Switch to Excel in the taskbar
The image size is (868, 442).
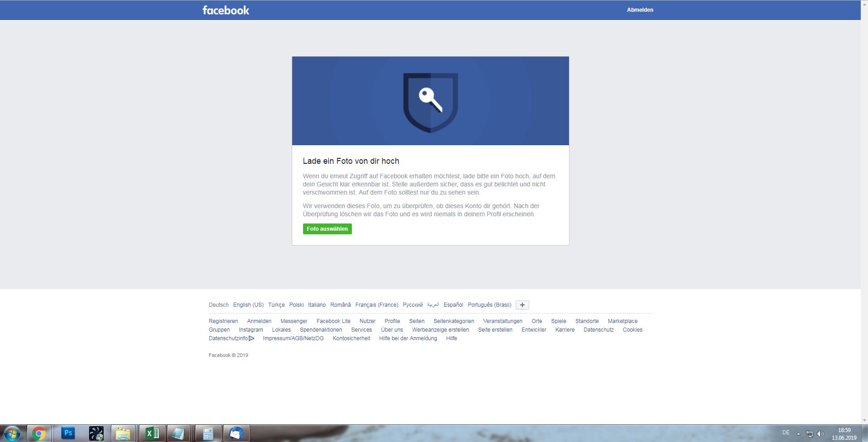click(152, 433)
